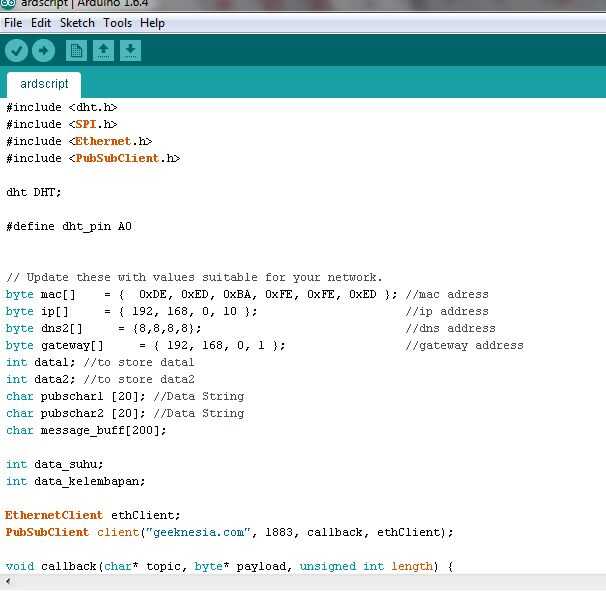
Task: Click the 'byte mac[]' declaration
Action: click(x=201, y=295)
